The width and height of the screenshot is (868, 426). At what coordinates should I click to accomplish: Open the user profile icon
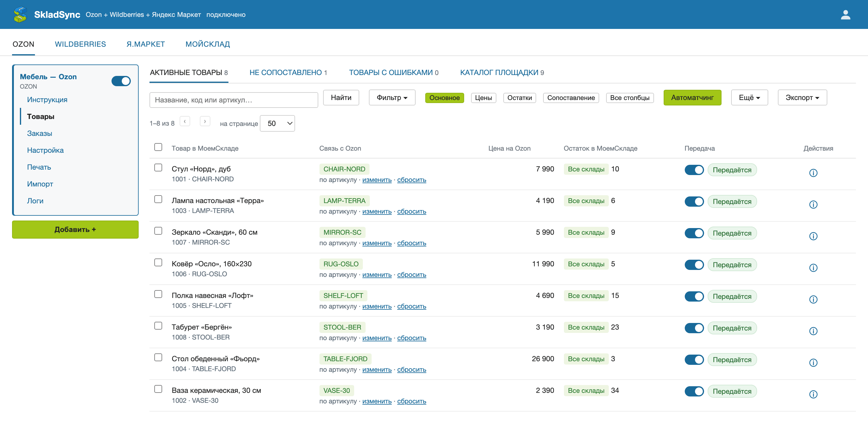pyautogui.click(x=845, y=14)
